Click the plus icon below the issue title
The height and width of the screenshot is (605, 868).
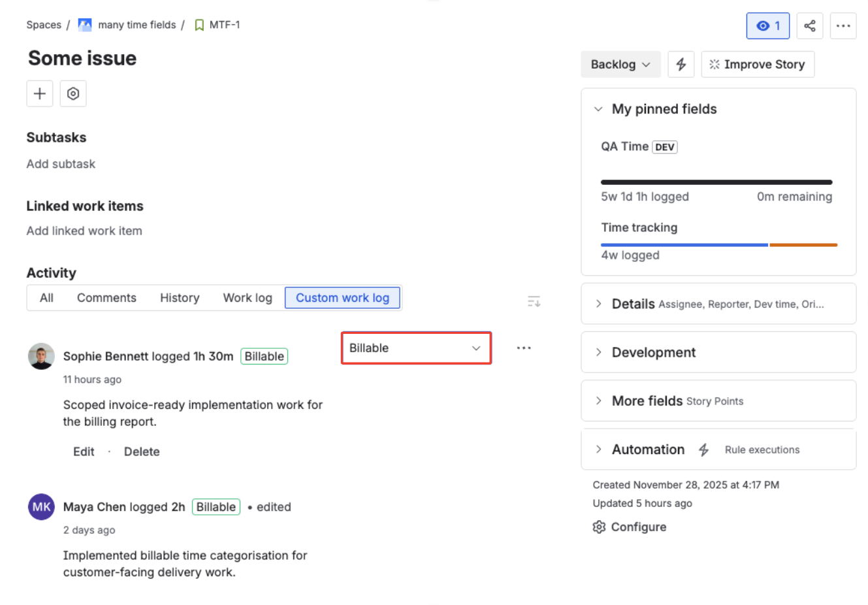[39, 93]
